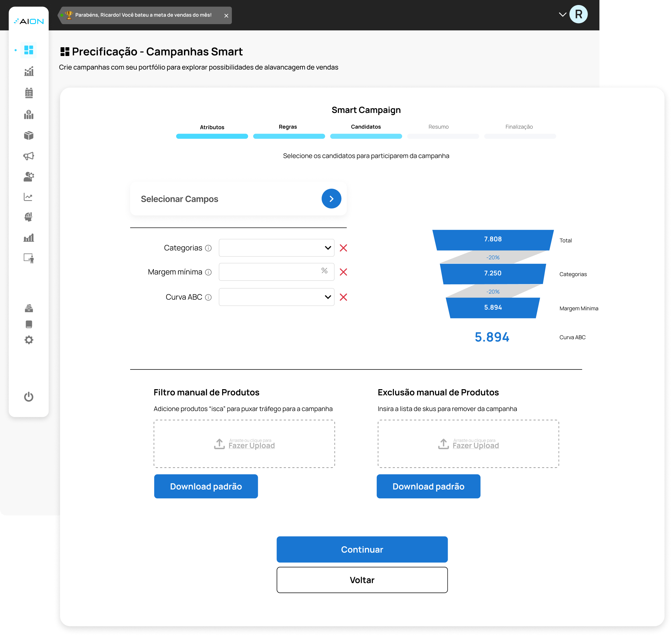Open the Categorias dropdown
Image resolution: width=672 pixels, height=636 pixels.
[x=276, y=247]
